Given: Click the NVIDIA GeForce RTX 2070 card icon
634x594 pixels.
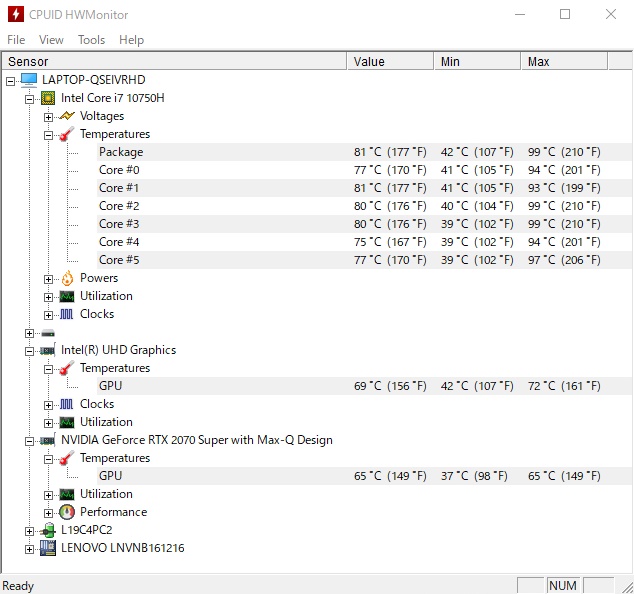Looking at the screenshot, I should 47,440.
